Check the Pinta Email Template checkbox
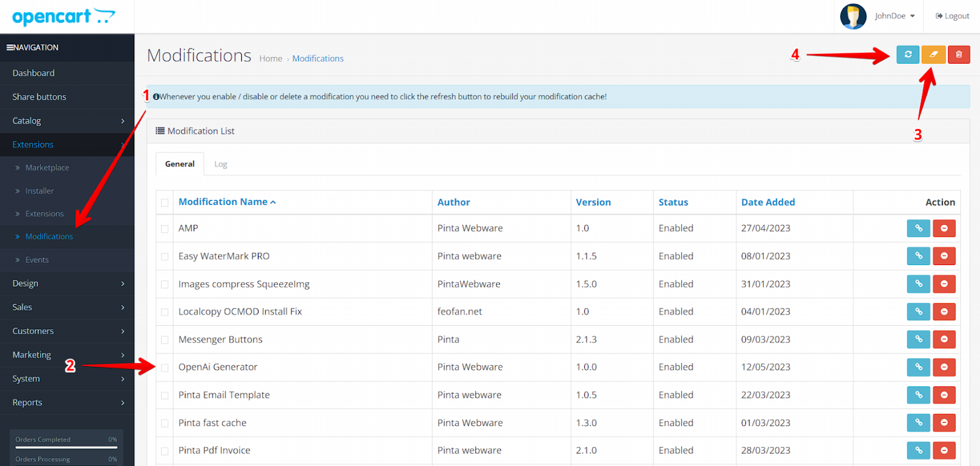 click(x=165, y=396)
